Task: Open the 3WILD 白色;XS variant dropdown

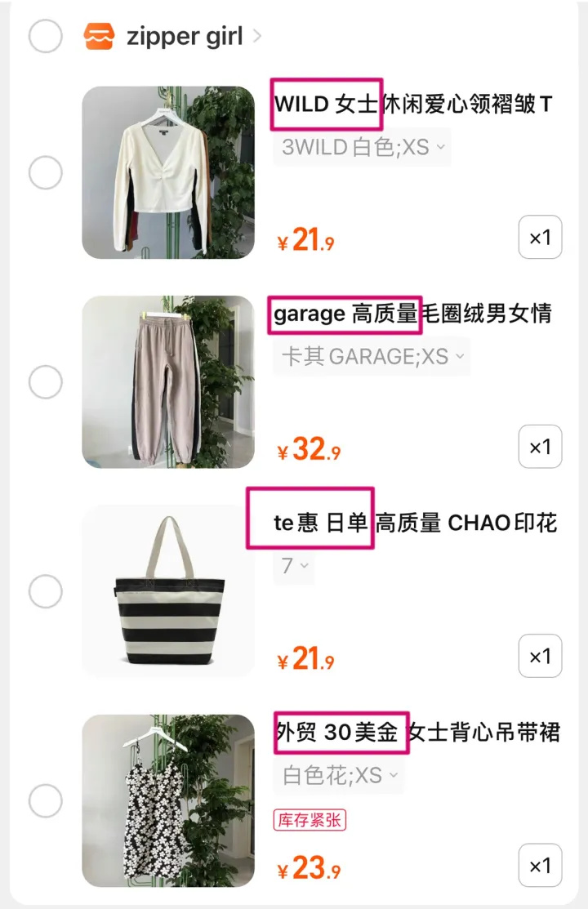Action: [x=363, y=147]
